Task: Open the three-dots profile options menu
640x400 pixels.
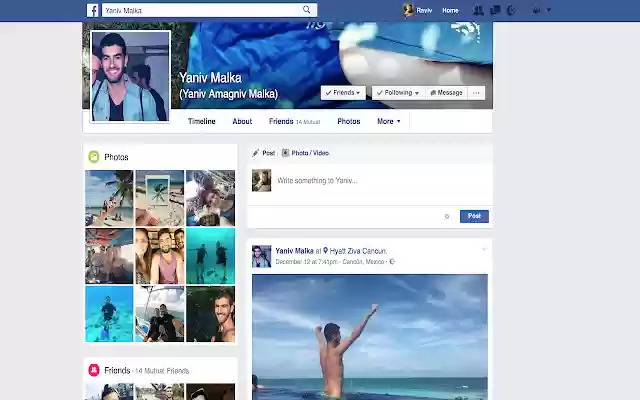Action: 476,93
